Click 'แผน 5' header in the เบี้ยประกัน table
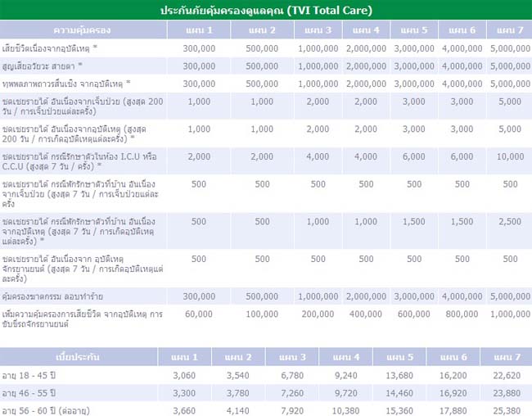 [x=400, y=357]
